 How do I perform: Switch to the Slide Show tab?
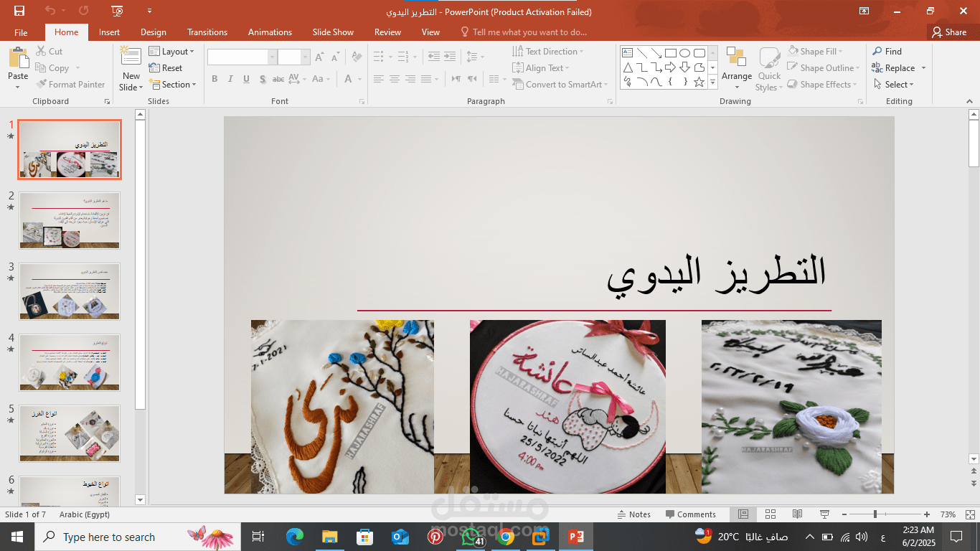[333, 32]
